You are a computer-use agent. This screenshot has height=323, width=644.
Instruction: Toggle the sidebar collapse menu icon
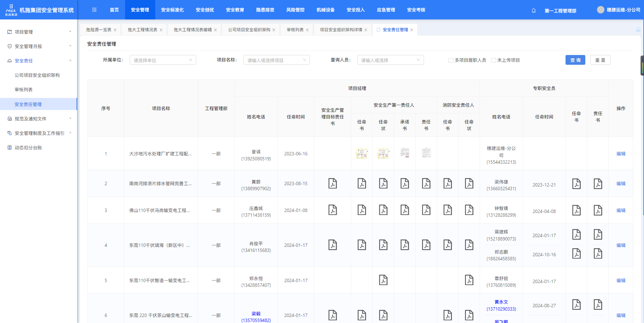pyautogui.click(x=94, y=10)
